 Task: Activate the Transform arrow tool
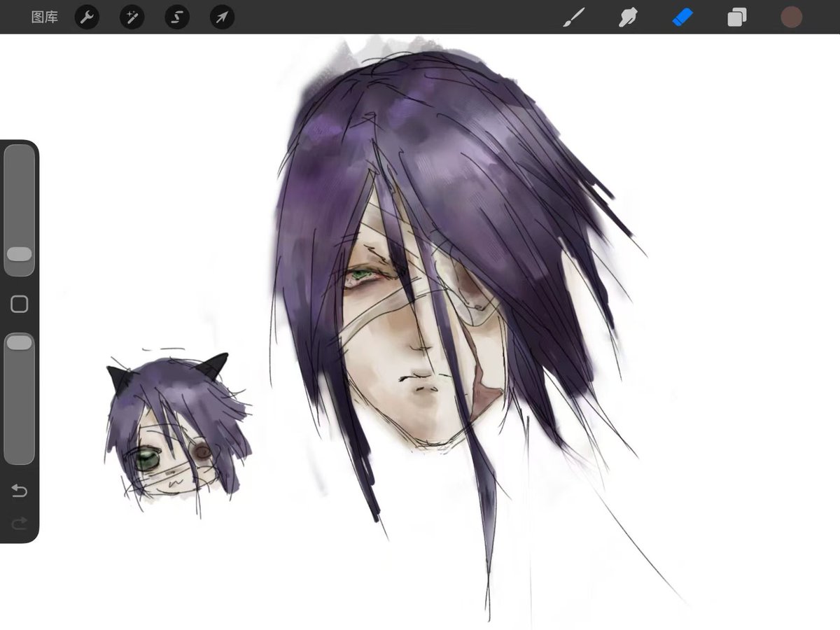[222, 17]
